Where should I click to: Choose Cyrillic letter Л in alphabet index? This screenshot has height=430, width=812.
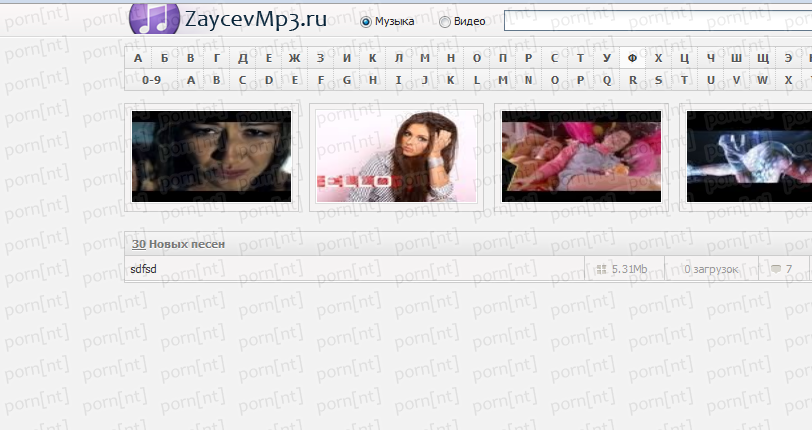coord(399,58)
